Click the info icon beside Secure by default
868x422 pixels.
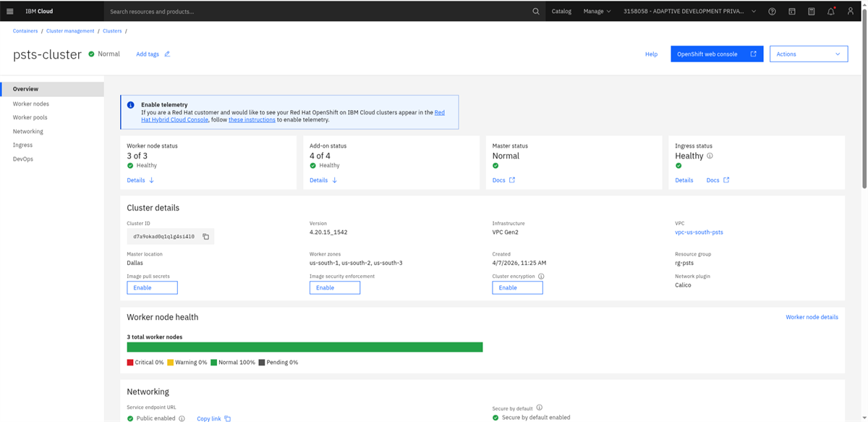point(540,408)
